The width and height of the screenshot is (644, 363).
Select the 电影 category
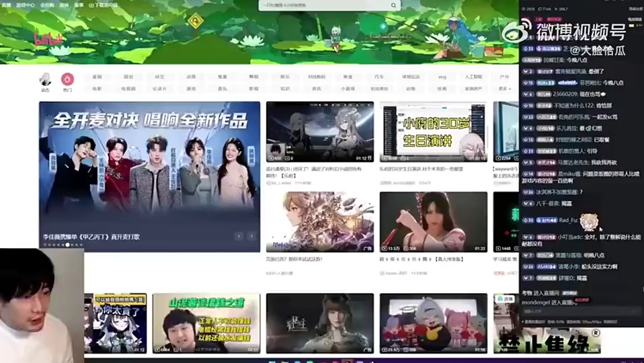[97, 88]
